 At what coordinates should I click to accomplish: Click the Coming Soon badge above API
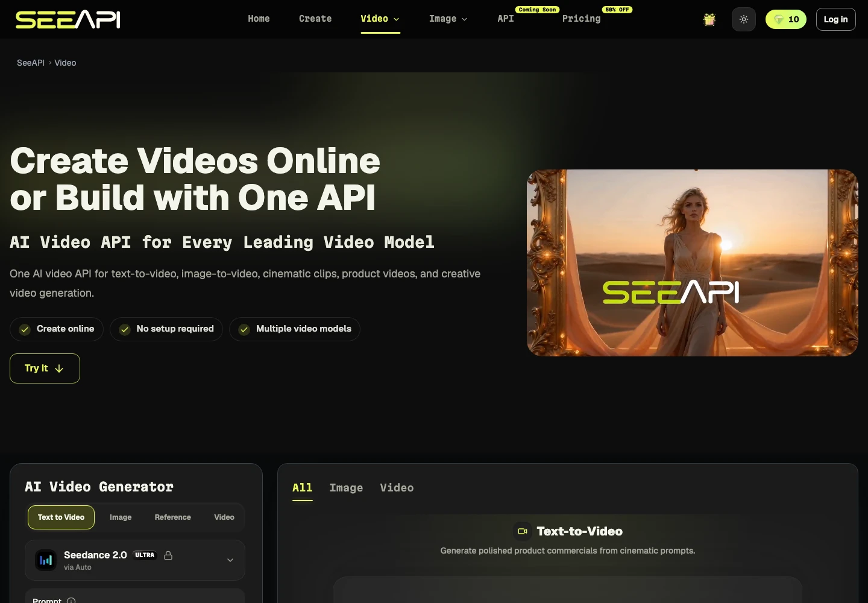pyautogui.click(x=537, y=10)
